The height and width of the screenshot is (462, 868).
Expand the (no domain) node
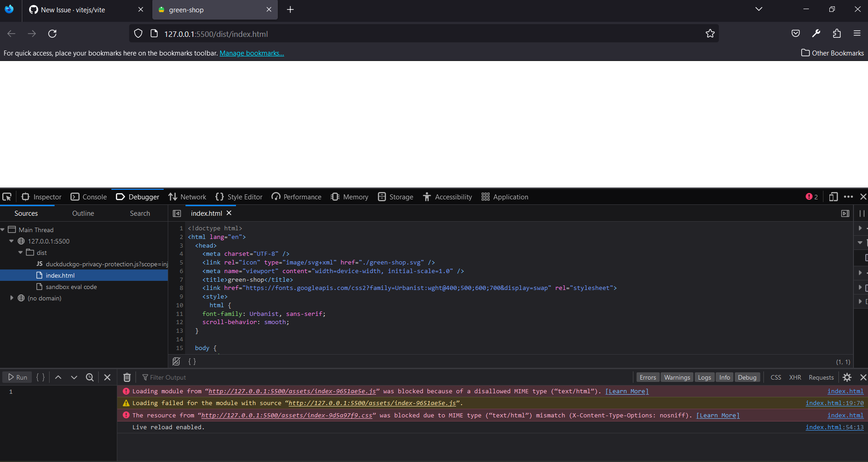tap(11, 298)
